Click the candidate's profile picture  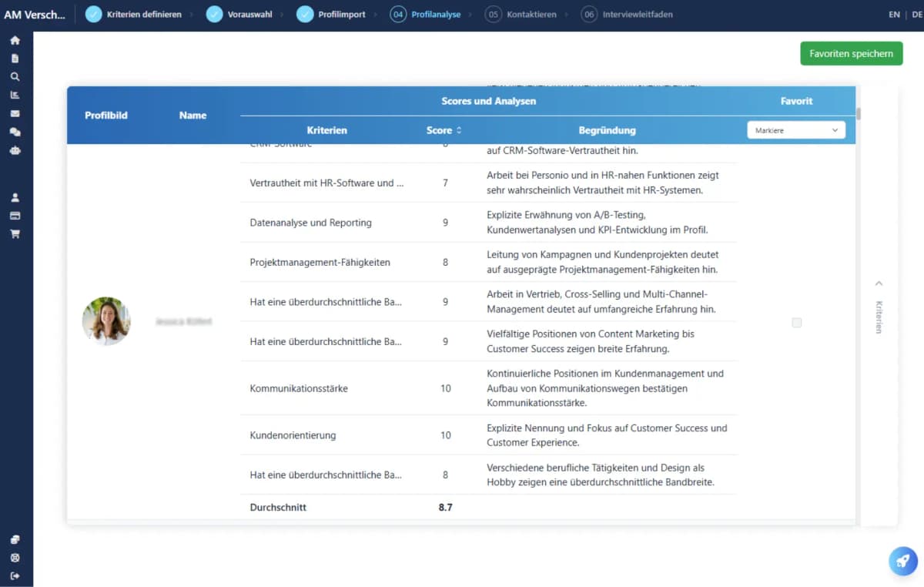coord(106,321)
